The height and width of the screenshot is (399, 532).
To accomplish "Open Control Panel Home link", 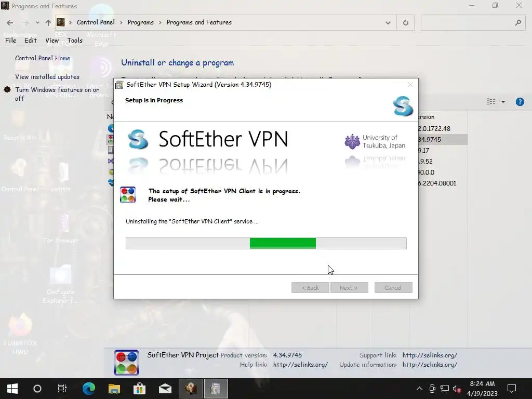I will 43,58.
